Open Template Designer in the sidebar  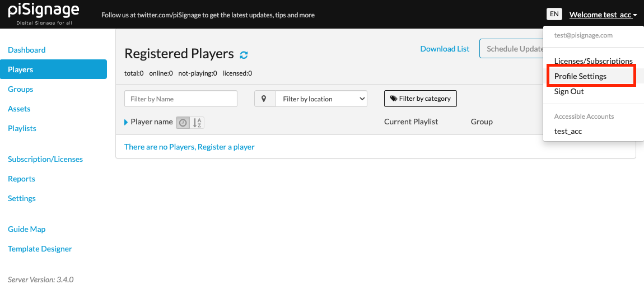pos(40,249)
